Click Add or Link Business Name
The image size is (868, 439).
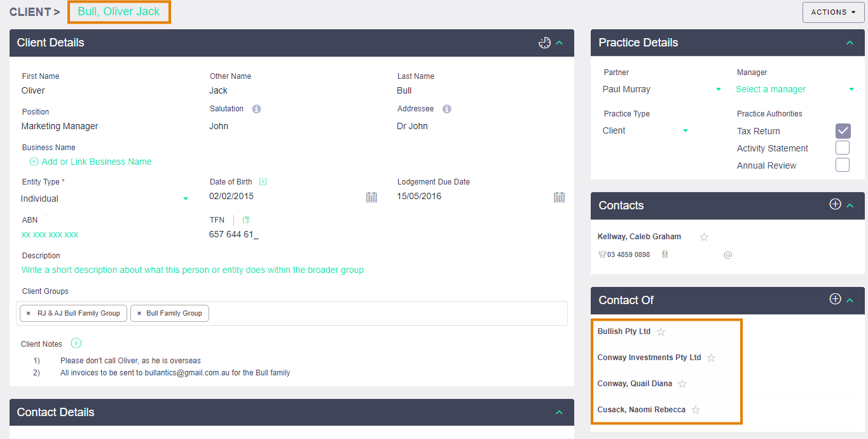[97, 162]
